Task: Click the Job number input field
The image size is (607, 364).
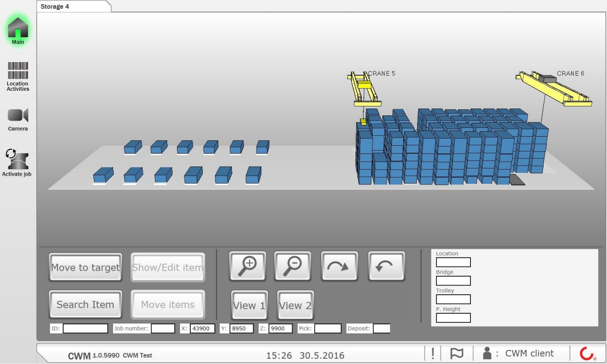Action: tap(163, 329)
